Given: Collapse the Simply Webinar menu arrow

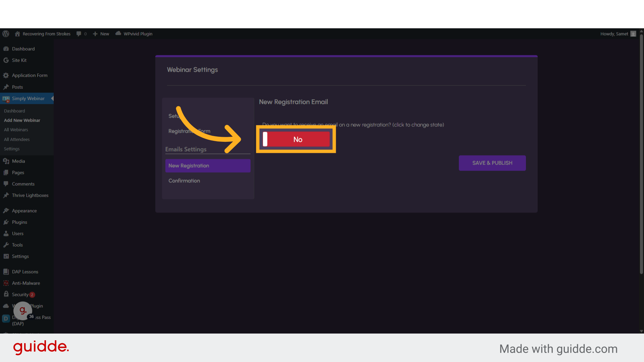Looking at the screenshot, I should [52, 99].
